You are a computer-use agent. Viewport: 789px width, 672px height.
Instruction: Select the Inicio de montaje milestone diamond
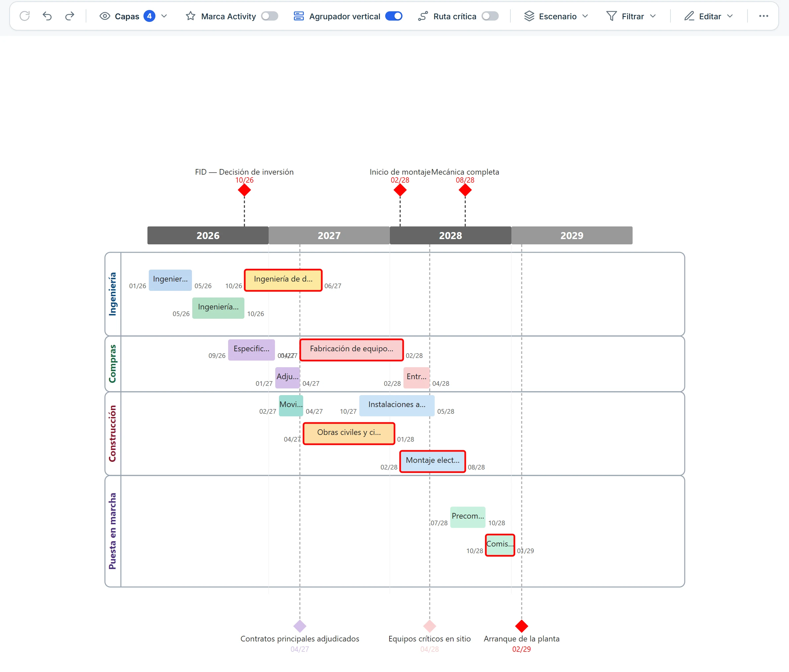coord(400,190)
